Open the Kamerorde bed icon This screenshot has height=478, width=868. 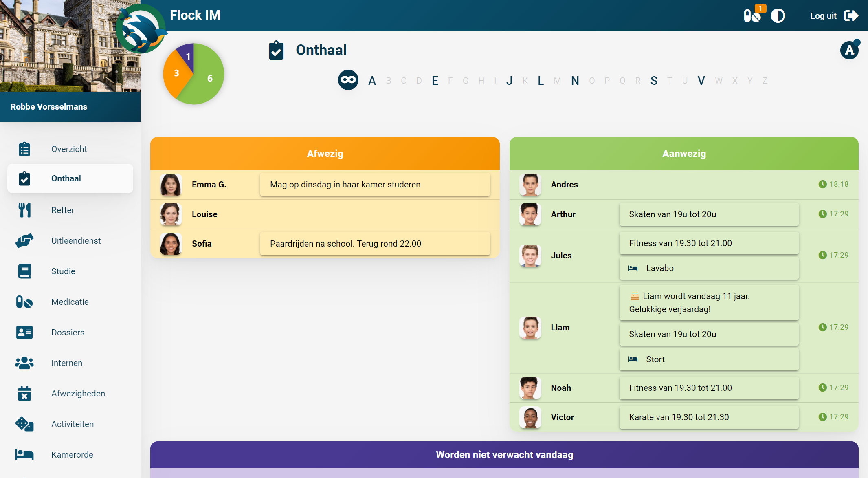[24, 455]
